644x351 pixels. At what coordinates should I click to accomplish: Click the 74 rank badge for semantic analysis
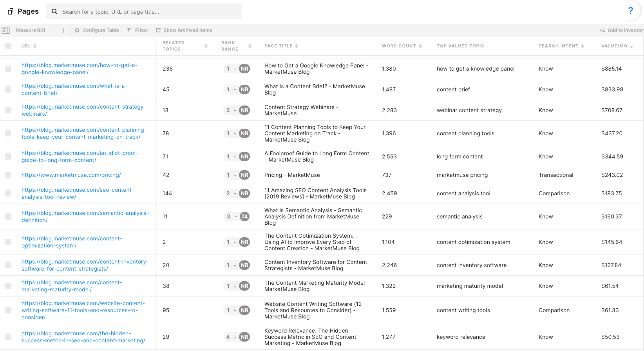tap(244, 216)
